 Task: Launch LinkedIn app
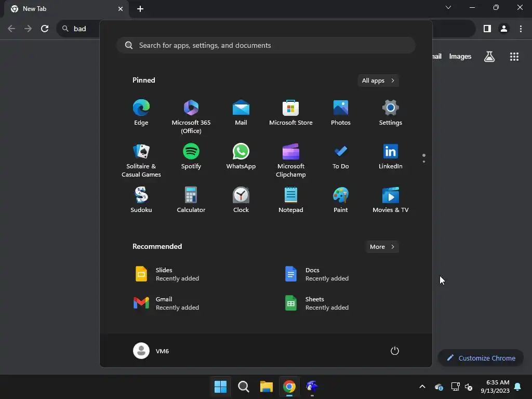point(391,156)
